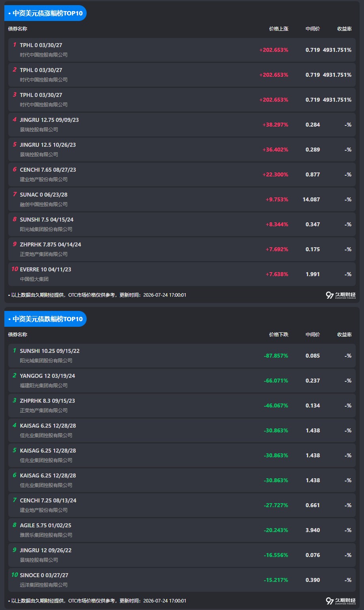
Task: Click the Duration Finance logo in gainers panel
Action: click(x=341, y=295)
